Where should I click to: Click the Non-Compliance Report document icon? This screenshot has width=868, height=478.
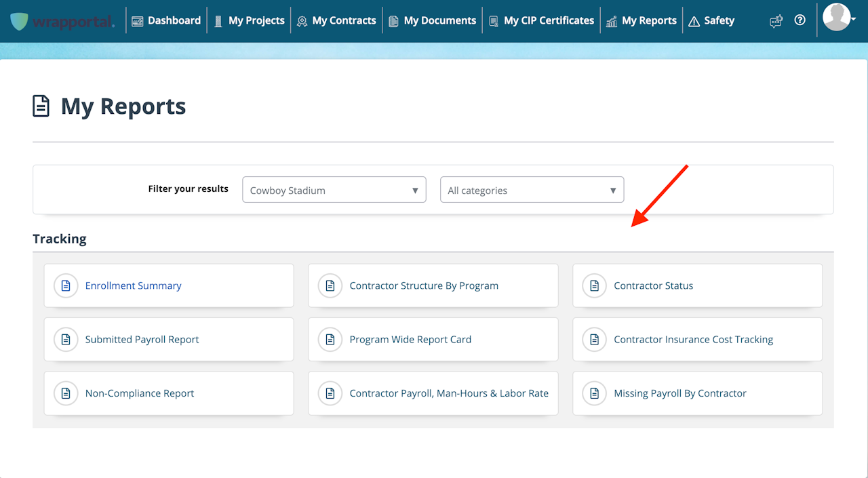pos(66,393)
